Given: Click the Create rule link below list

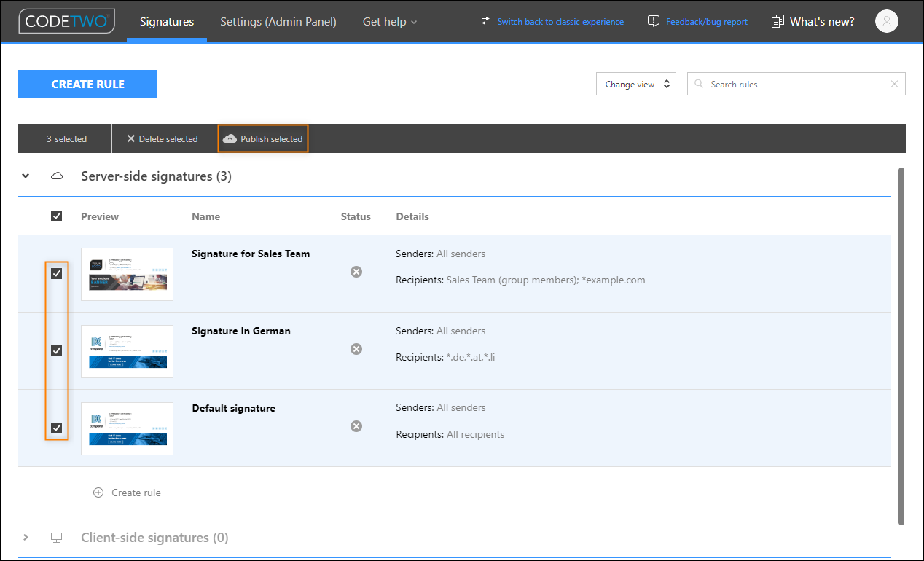Looking at the screenshot, I should pyautogui.click(x=136, y=493).
